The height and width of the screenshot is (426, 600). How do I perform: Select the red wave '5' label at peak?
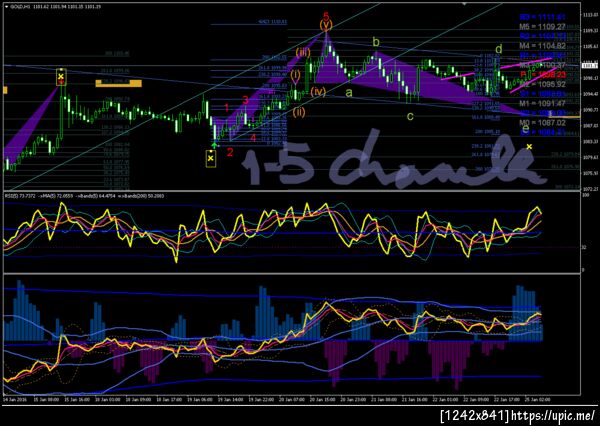click(x=326, y=16)
